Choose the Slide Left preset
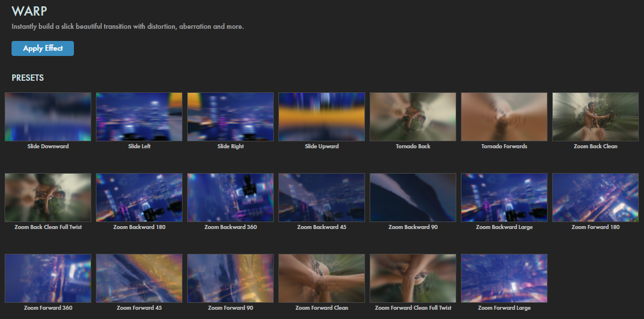 139,117
